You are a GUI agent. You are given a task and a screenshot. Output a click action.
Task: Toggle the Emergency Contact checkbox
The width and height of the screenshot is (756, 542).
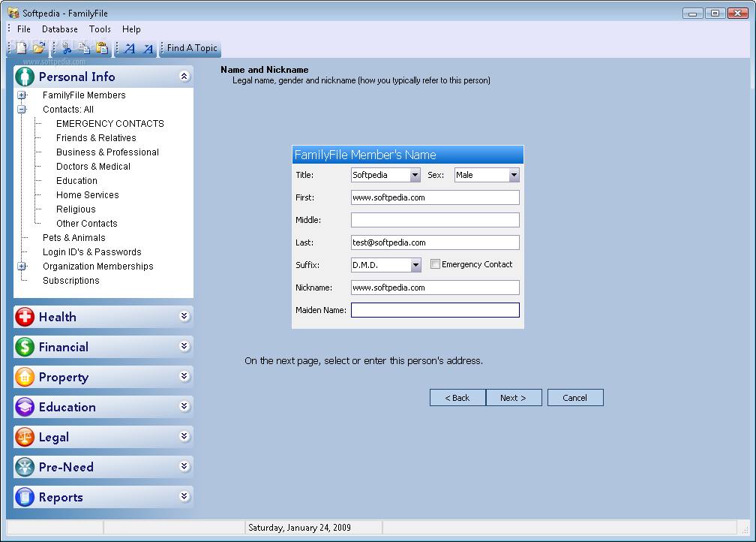point(435,264)
